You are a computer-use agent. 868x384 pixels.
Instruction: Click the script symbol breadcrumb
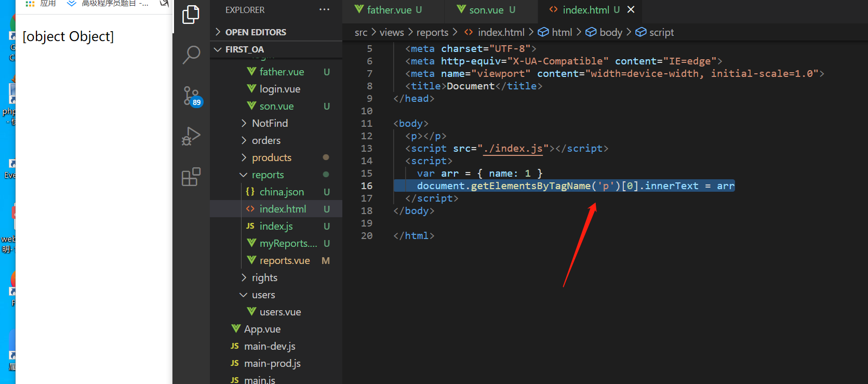[x=661, y=32]
